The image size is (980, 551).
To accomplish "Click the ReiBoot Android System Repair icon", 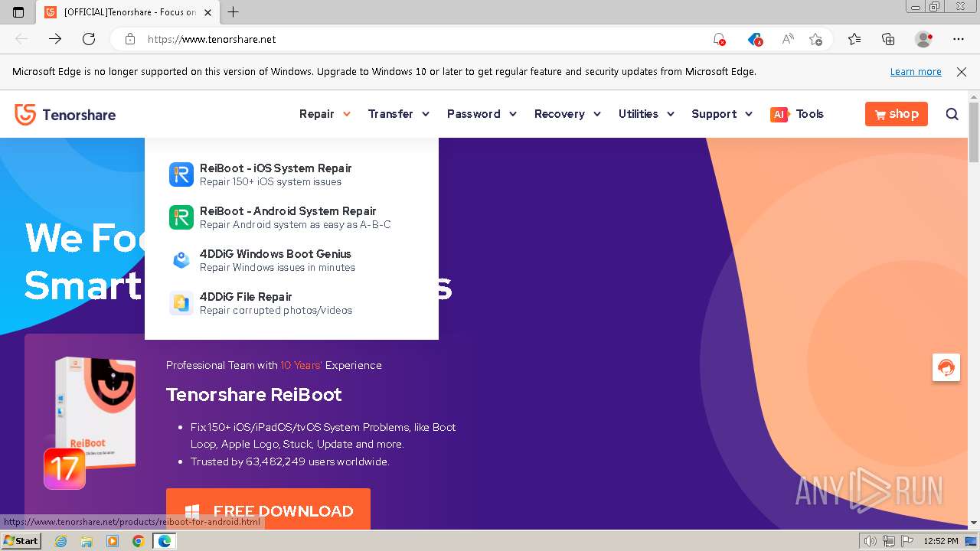I will (181, 217).
